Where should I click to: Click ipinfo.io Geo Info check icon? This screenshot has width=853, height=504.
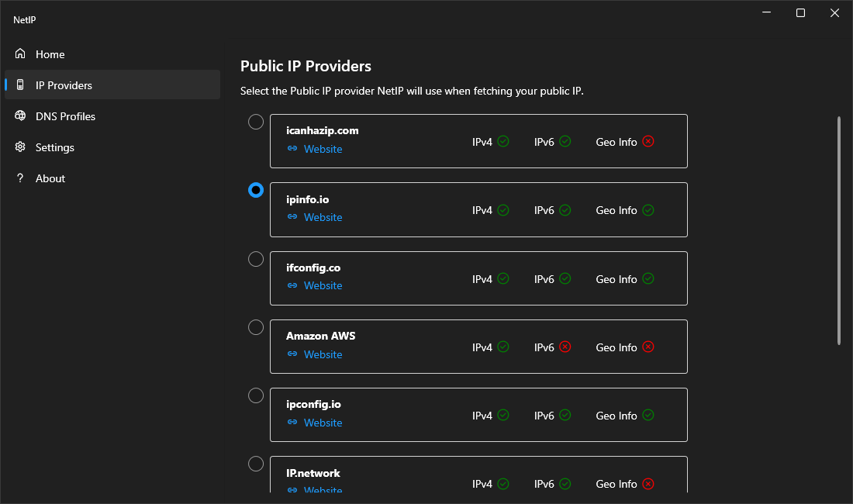tap(648, 210)
